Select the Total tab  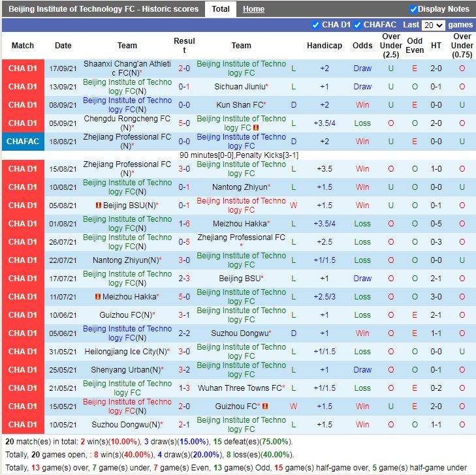(221, 9)
